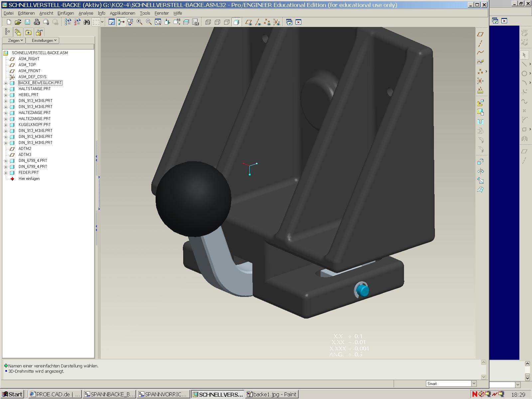Click the Windows Start button
532x399 pixels.
pyautogui.click(x=12, y=394)
